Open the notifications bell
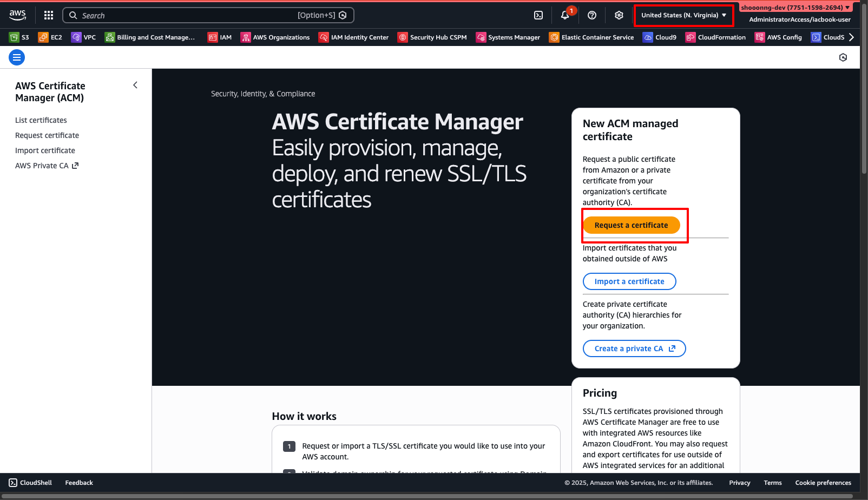The width and height of the screenshot is (868, 500). 565,15
